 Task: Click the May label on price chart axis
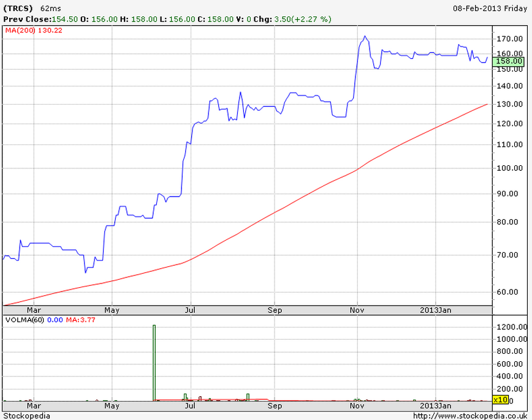point(112,310)
